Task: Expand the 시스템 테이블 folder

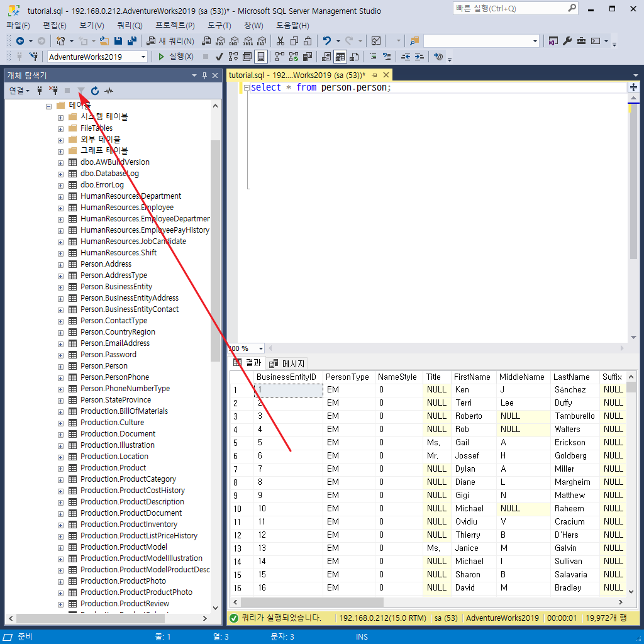Action: click(60, 118)
